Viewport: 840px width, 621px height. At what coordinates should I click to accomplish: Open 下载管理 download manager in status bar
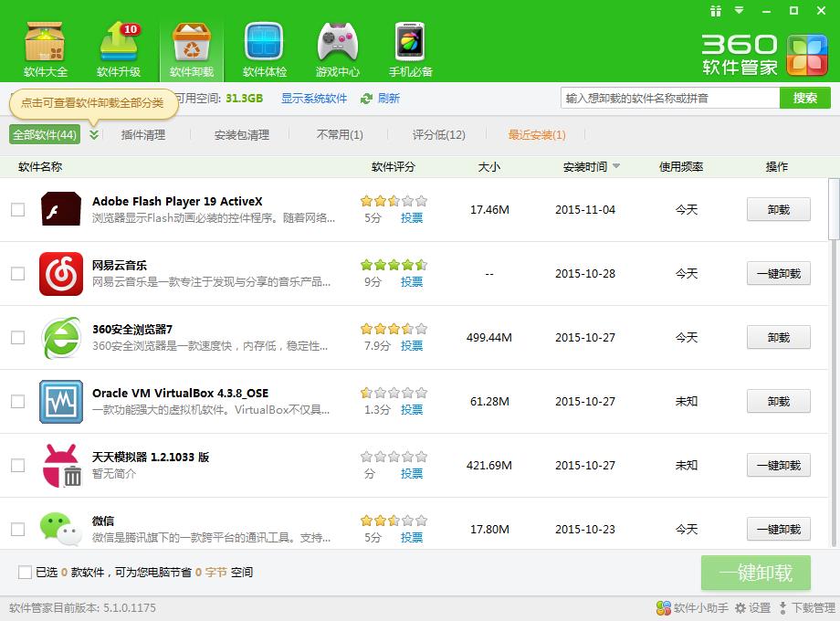click(807, 607)
